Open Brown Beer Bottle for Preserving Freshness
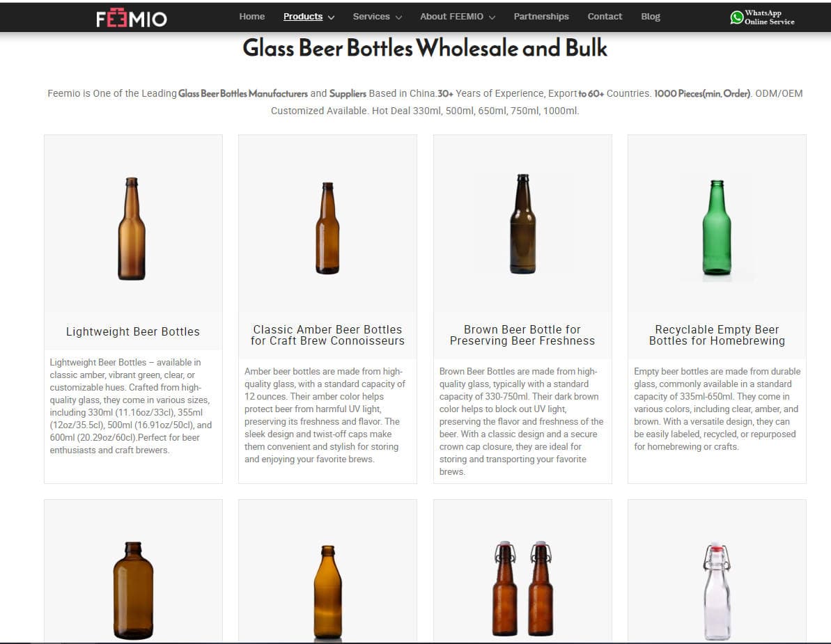Viewport: 831px width, 644px height. click(x=522, y=335)
